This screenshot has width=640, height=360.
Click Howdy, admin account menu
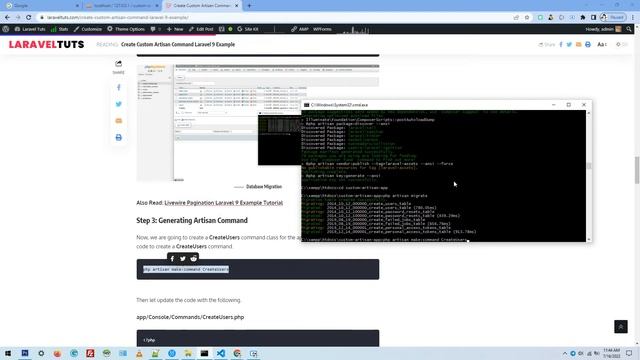[x=603, y=29]
